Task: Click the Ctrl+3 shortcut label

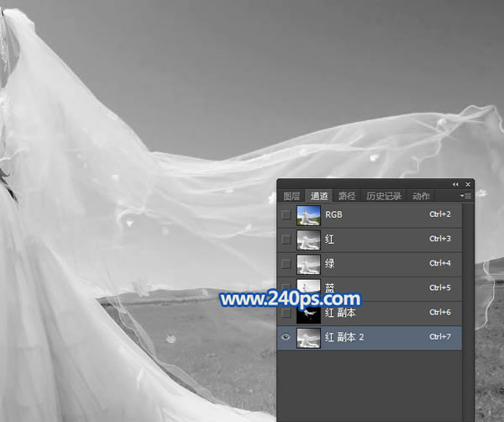Action: coord(440,239)
